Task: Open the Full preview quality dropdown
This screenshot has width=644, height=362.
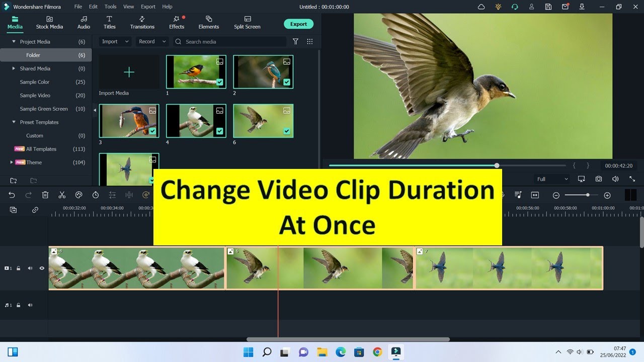Action: click(552, 179)
